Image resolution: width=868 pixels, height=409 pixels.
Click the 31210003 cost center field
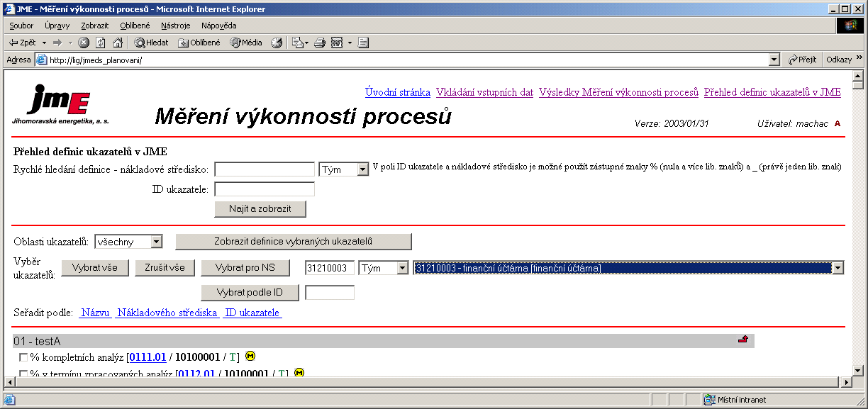330,268
